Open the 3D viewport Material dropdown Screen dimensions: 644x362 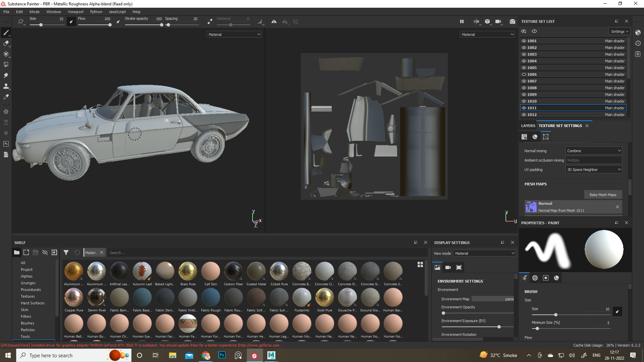tap(234, 34)
